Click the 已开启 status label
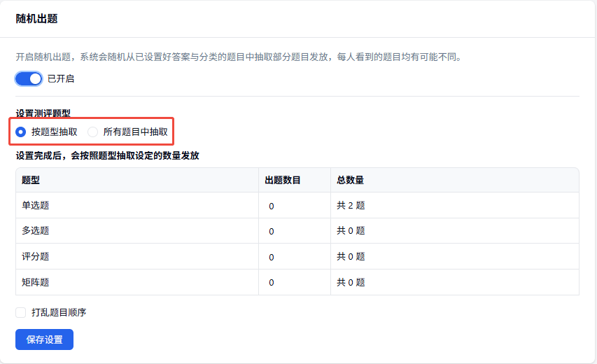The image size is (597, 364). coord(61,79)
